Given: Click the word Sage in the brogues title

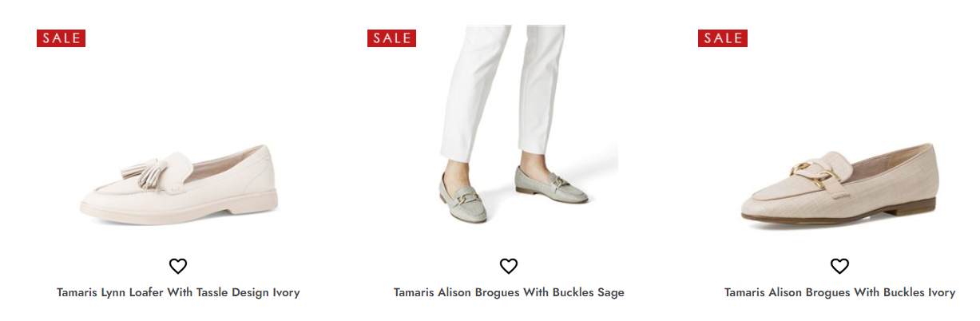Looking at the screenshot, I should [x=611, y=292].
